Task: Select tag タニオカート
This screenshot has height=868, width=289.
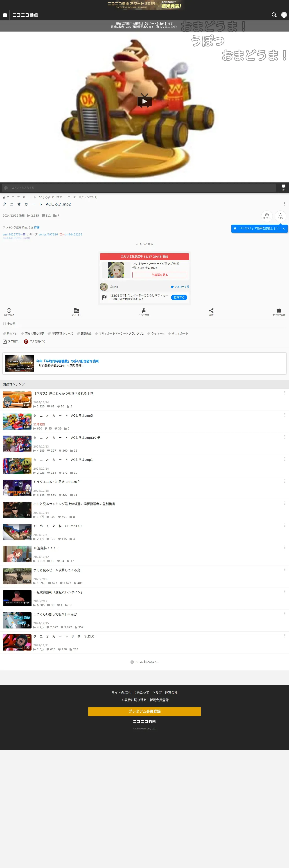Action: pyautogui.click(x=178, y=333)
